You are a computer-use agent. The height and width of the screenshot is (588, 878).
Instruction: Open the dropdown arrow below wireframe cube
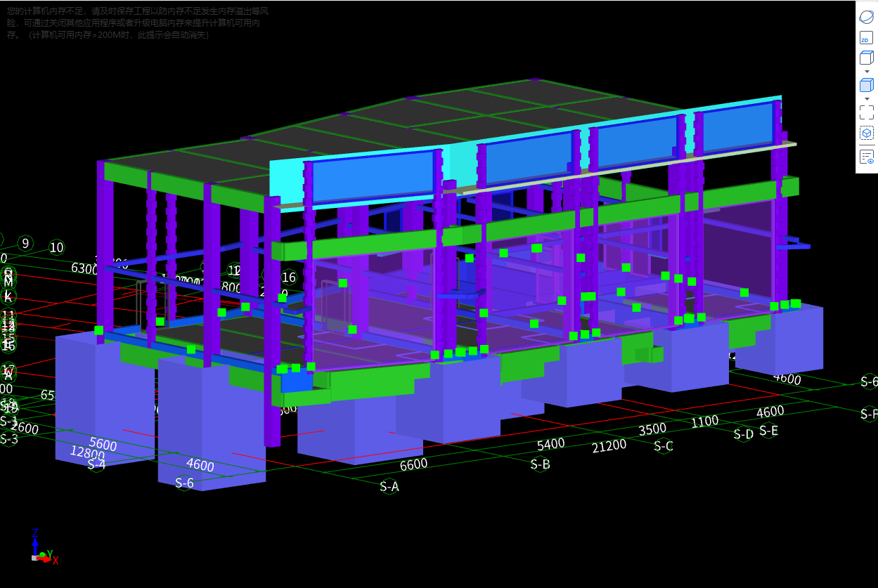click(867, 72)
